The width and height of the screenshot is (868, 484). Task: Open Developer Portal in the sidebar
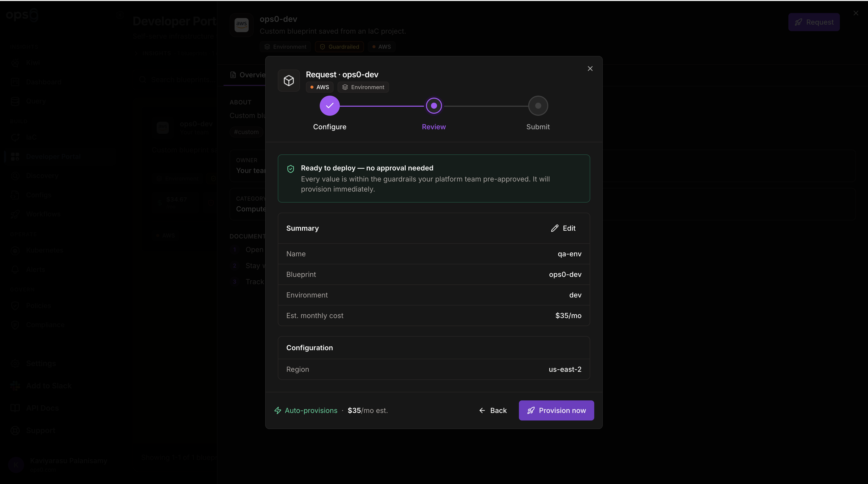pos(53,156)
